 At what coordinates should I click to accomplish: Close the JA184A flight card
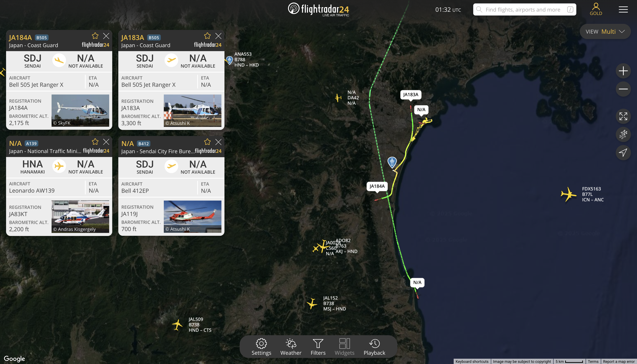[106, 36]
